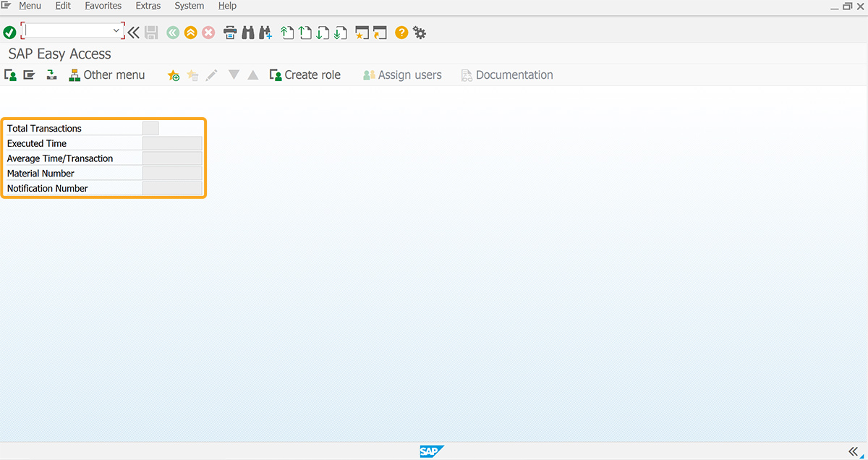
Task: Open the command field history dropdown
Action: [116, 31]
